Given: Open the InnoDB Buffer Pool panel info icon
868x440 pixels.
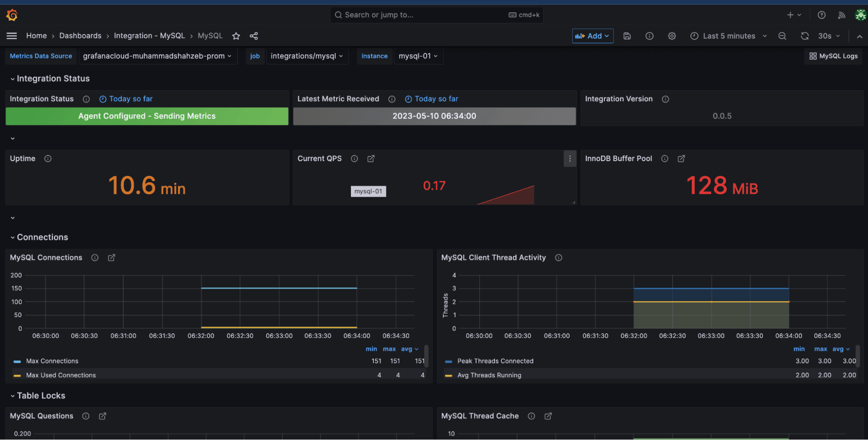Looking at the screenshot, I should pos(664,159).
